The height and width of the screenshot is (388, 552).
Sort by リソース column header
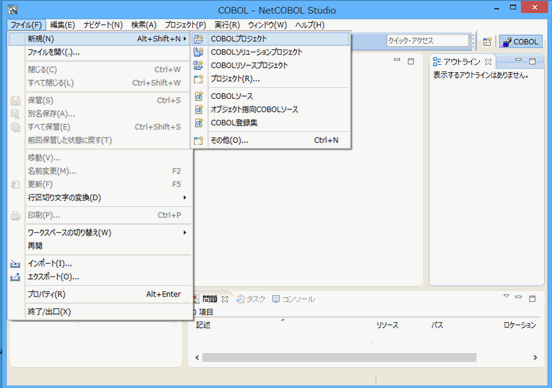click(x=387, y=325)
